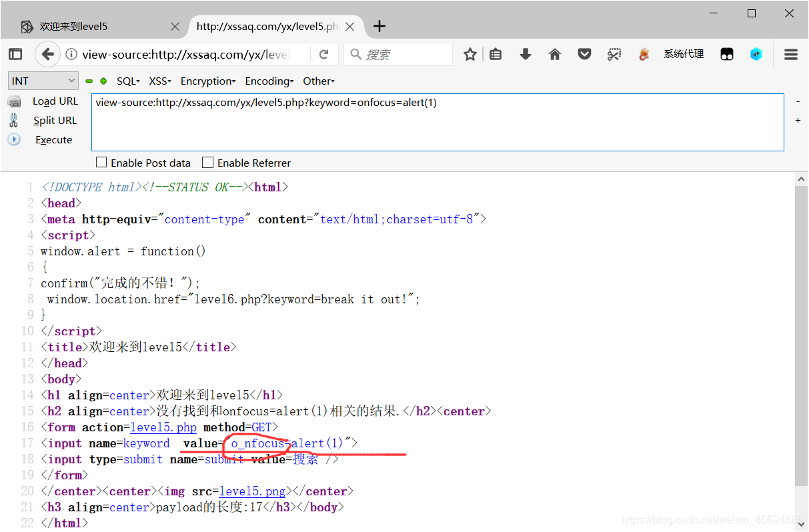809x532 pixels.
Task: Open the downloads arrow icon
Action: pyautogui.click(x=526, y=55)
